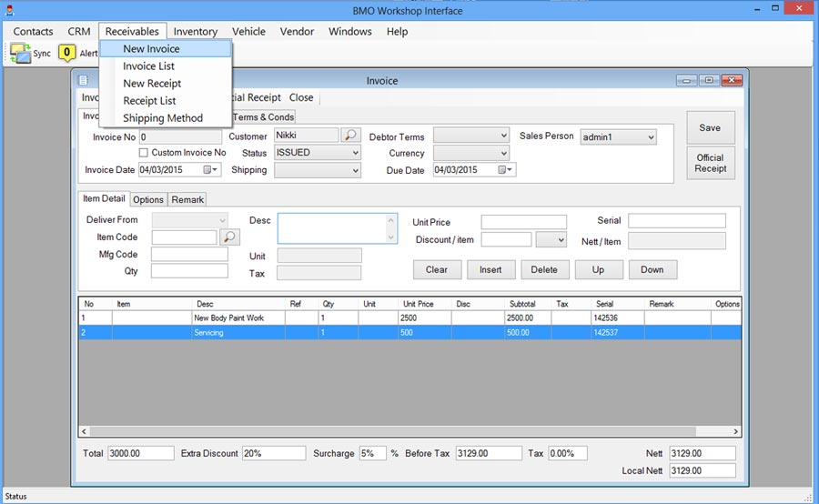Image resolution: width=819 pixels, height=504 pixels.
Task: Switch to the Options tab
Action: [148, 199]
